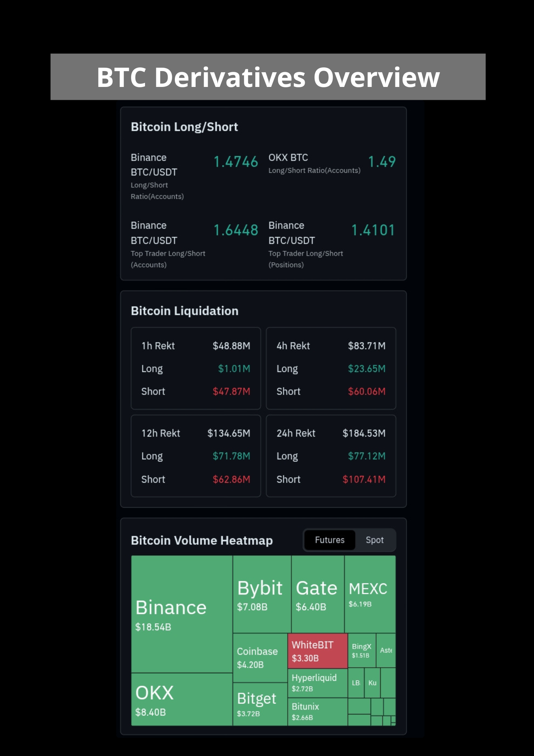
Task: Select the Aste heatmap tile
Action: [x=386, y=650]
